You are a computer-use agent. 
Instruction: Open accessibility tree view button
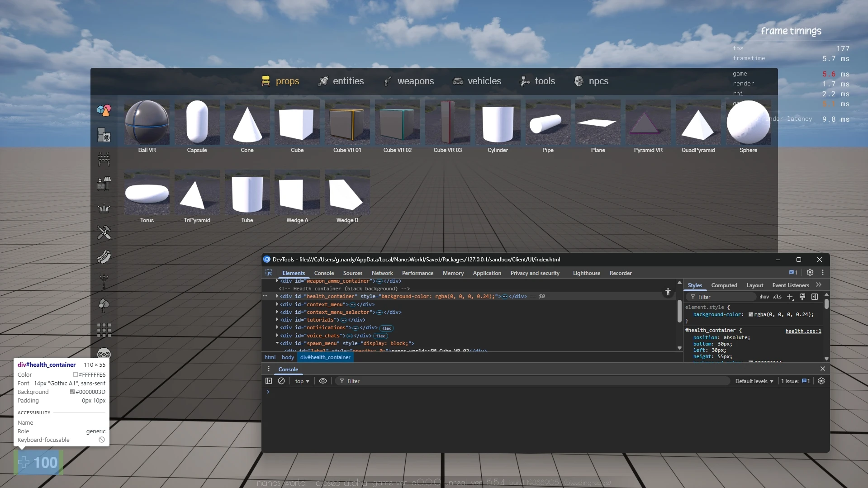(668, 292)
